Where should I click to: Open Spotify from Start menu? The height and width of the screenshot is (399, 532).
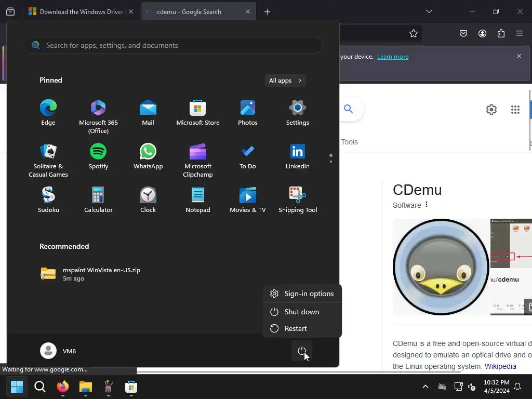[x=98, y=156]
